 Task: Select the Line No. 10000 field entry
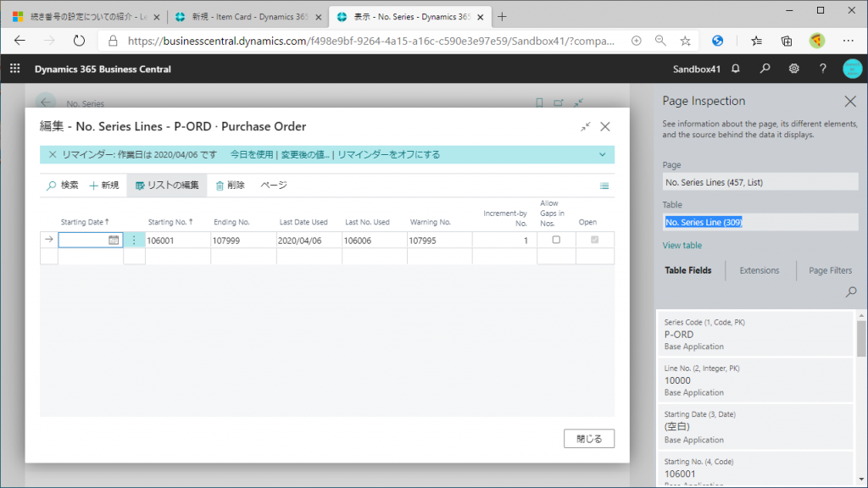755,380
